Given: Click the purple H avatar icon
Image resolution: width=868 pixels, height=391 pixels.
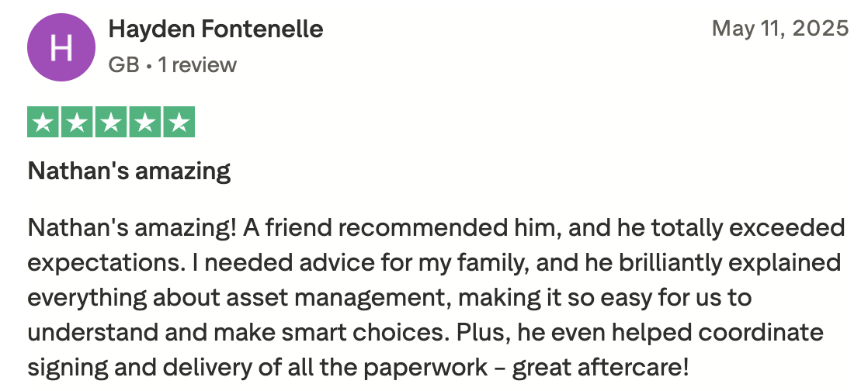Looking at the screenshot, I should pos(61,47).
